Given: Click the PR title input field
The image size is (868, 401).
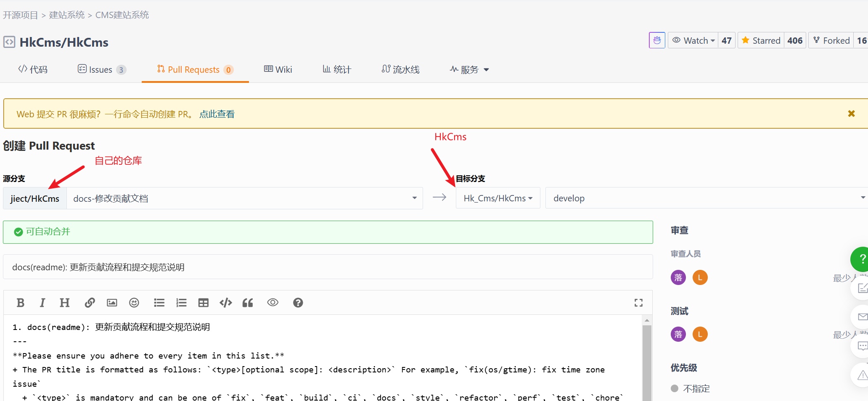Looking at the screenshot, I should pos(328,267).
